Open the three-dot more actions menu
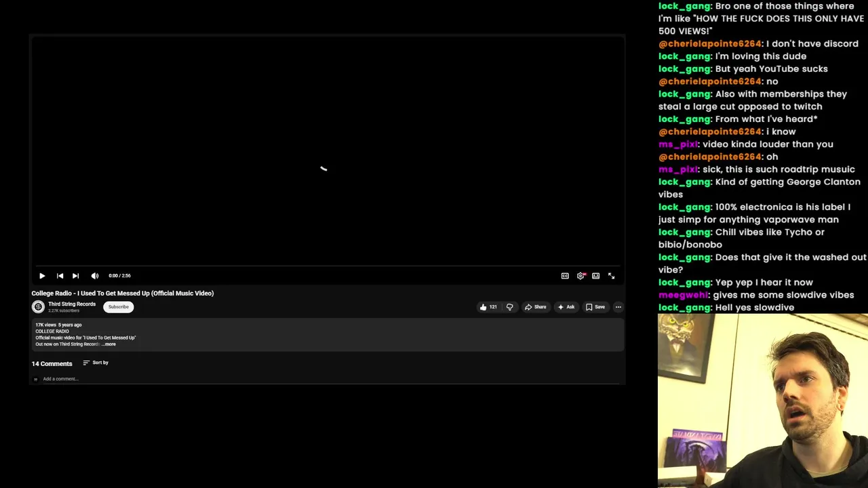868x488 pixels. [618, 307]
